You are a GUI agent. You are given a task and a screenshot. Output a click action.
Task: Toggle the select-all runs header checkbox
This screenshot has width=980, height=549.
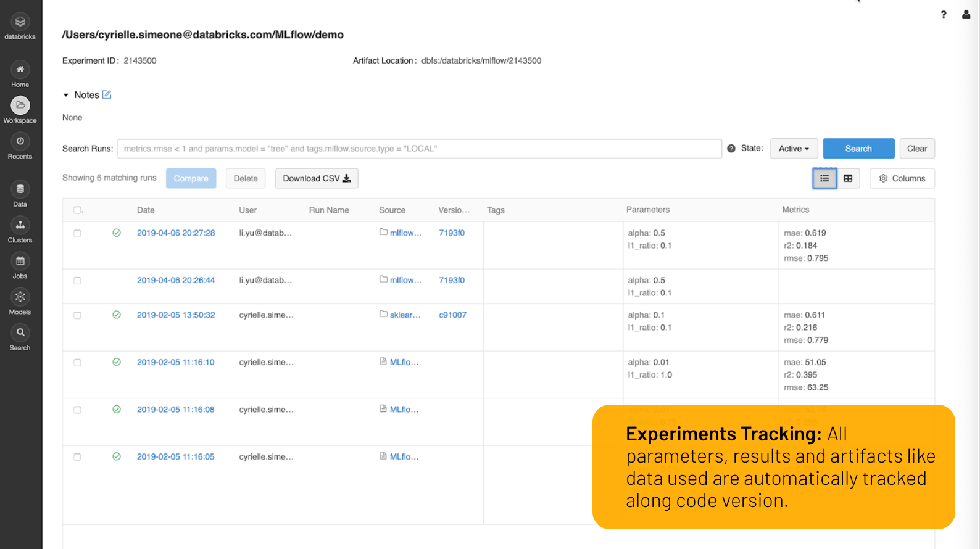click(x=77, y=210)
